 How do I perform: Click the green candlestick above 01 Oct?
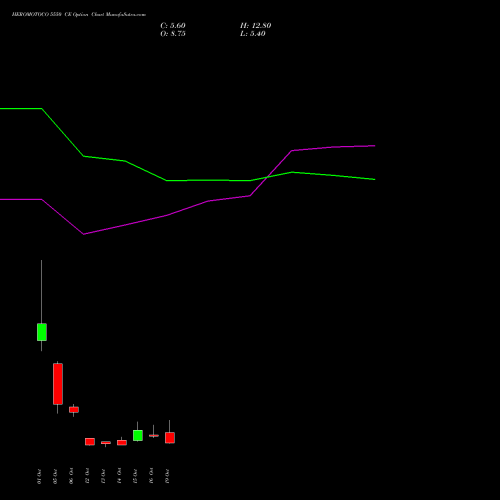42,332
